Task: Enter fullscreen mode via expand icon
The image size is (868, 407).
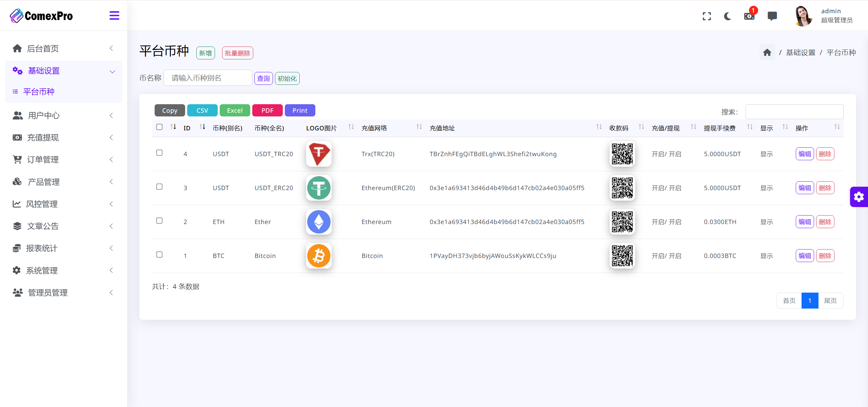Action: coord(707,16)
